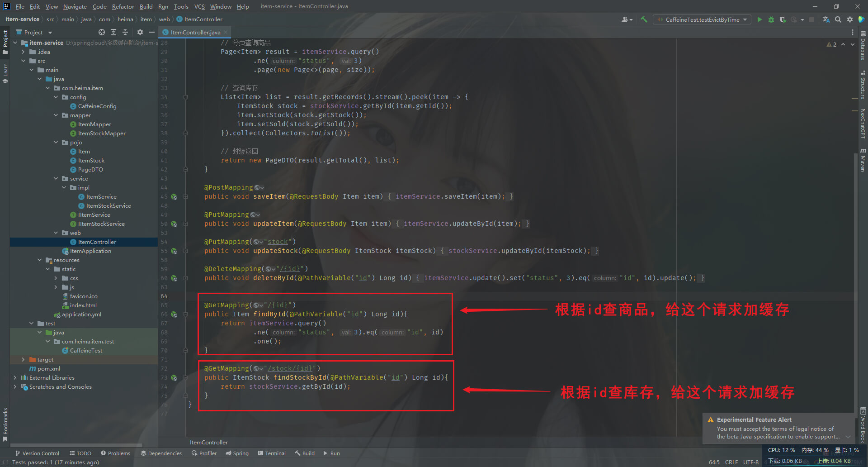Open Spring tool window
Viewport: 868px width, 467px height.
[x=237, y=453]
